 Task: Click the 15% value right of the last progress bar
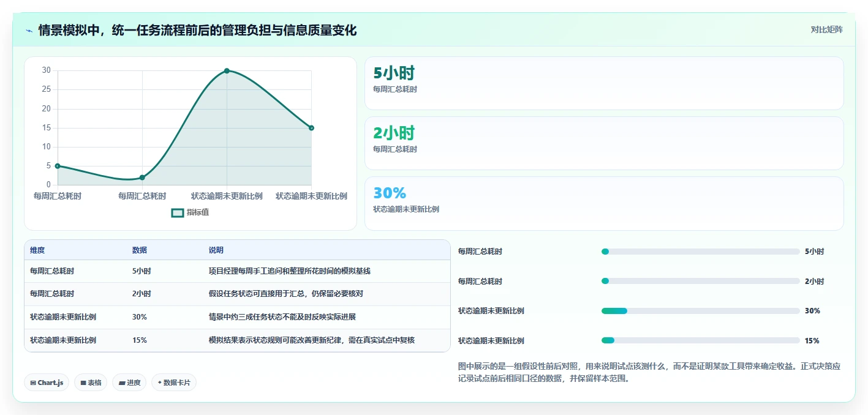pos(812,341)
